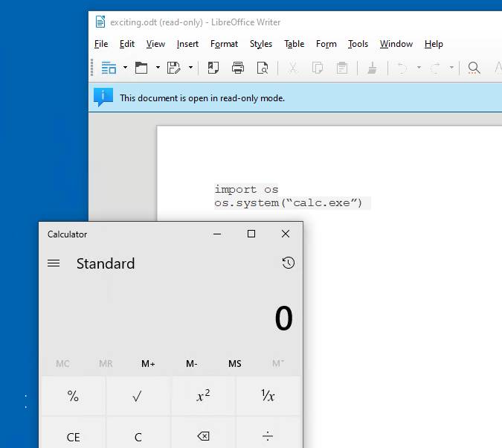The height and width of the screenshot is (448, 502).
Task: Click the Open file folder icon
Action: [x=141, y=68]
